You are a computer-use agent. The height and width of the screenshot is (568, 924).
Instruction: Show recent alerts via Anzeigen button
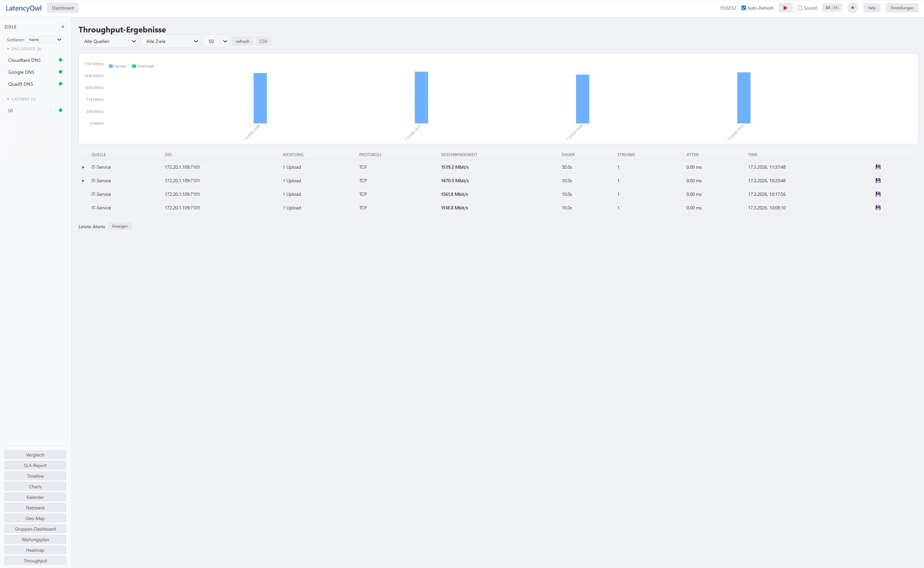pyautogui.click(x=120, y=226)
